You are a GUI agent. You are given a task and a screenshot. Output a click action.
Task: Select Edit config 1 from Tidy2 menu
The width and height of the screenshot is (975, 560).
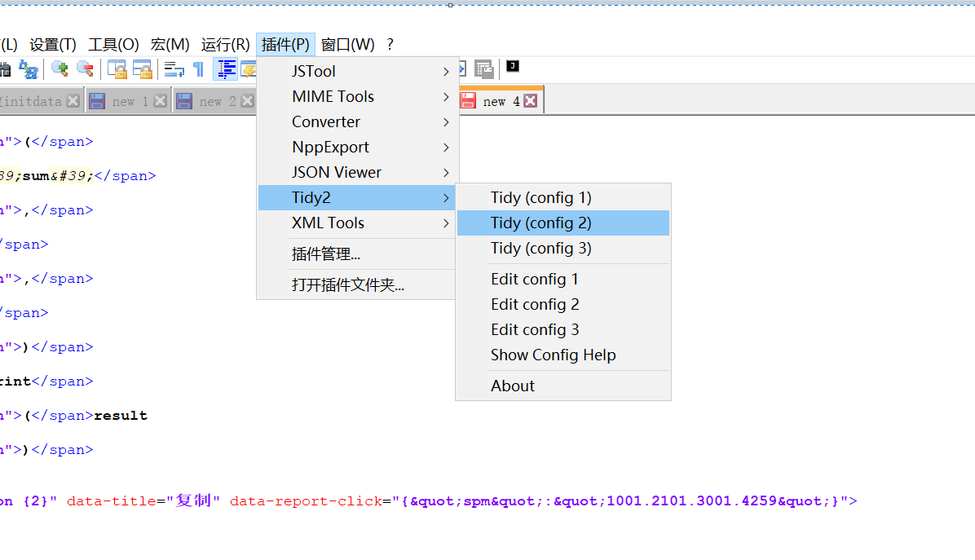click(535, 279)
